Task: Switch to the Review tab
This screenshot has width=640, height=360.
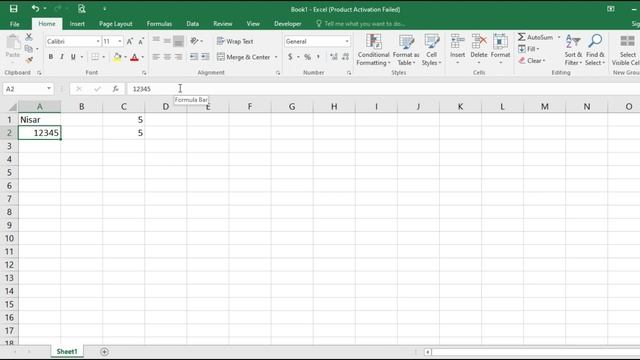Action: click(x=222, y=24)
